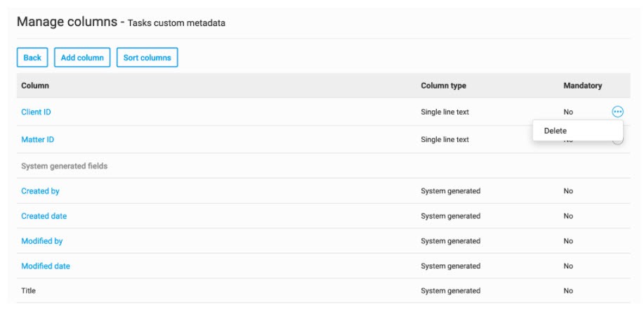Open the Matter ID column link
The image size is (644, 312).
37,140
